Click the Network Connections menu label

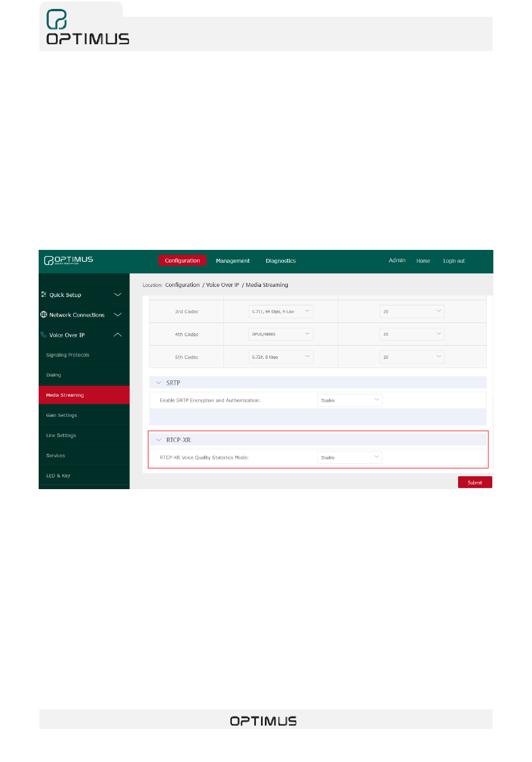point(77,315)
